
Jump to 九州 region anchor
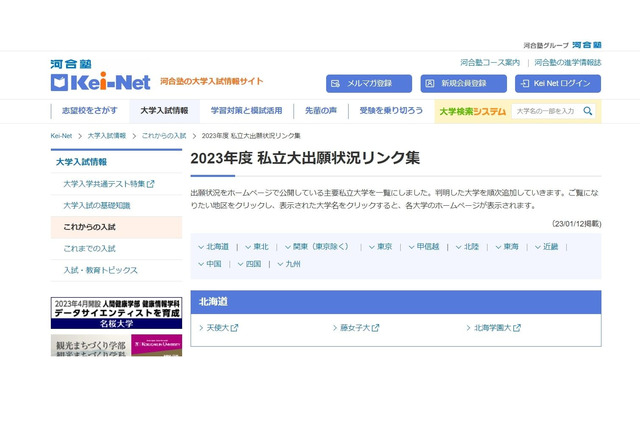(x=289, y=264)
